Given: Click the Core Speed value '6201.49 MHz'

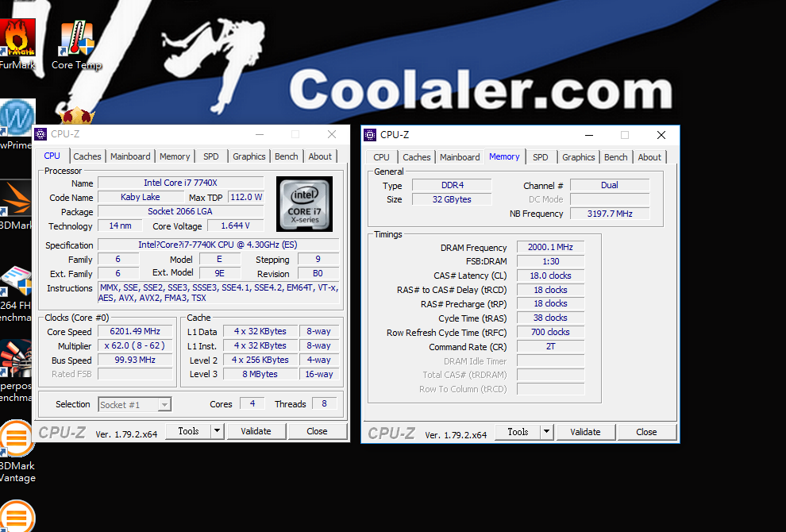Looking at the screenshot, I should (135, 331).
